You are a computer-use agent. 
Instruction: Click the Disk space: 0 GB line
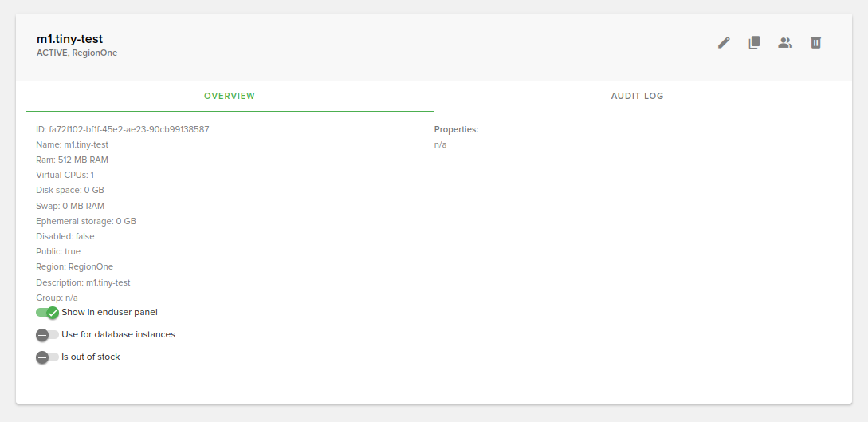[70, 190]
